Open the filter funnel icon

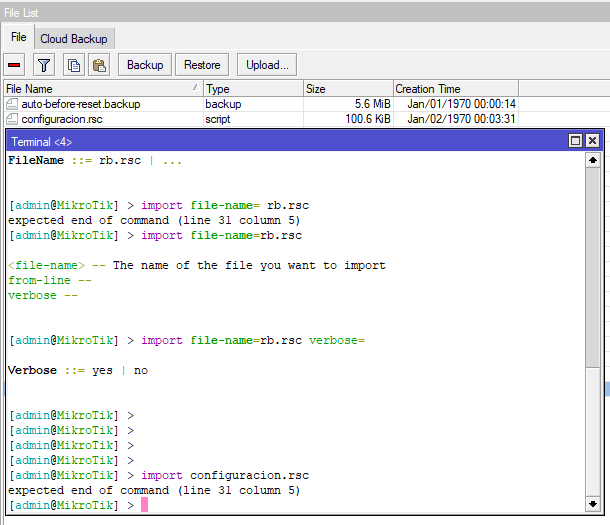pos(44,65)
